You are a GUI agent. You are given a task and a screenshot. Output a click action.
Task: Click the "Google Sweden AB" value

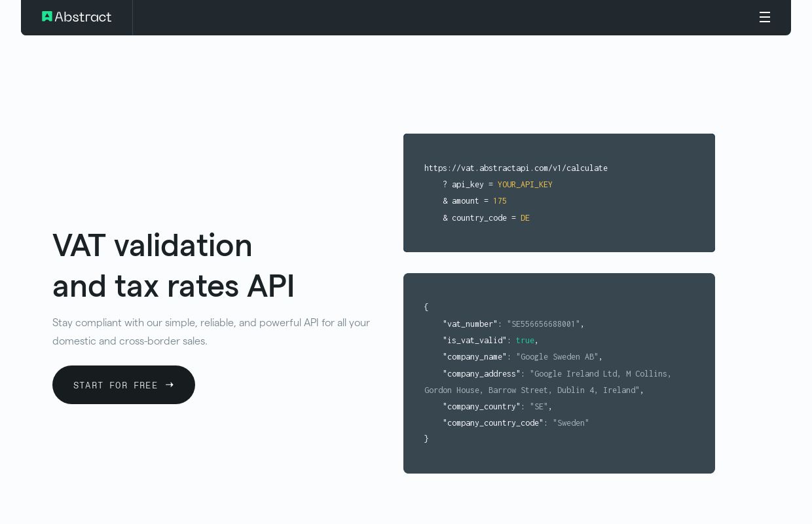[557, 357]
